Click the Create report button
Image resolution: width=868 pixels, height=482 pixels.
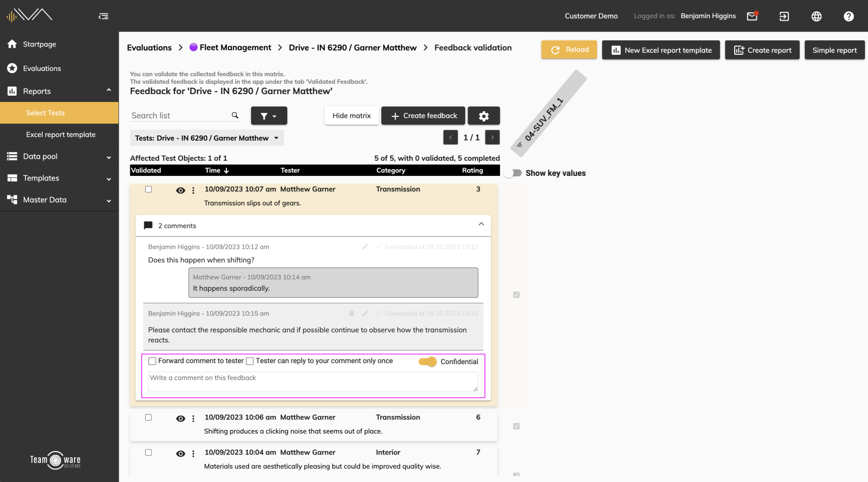point(762,50)
